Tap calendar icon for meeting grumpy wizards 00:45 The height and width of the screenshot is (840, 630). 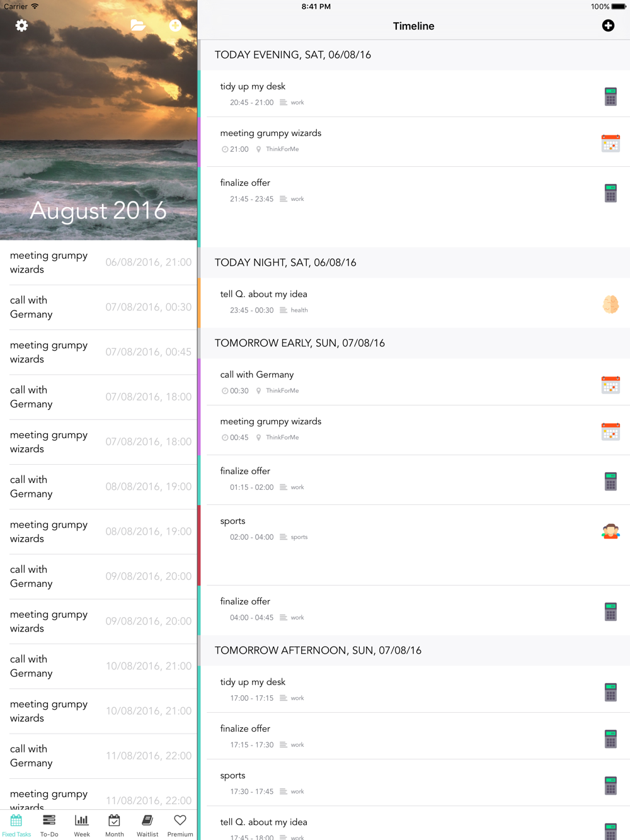(610, 431)
